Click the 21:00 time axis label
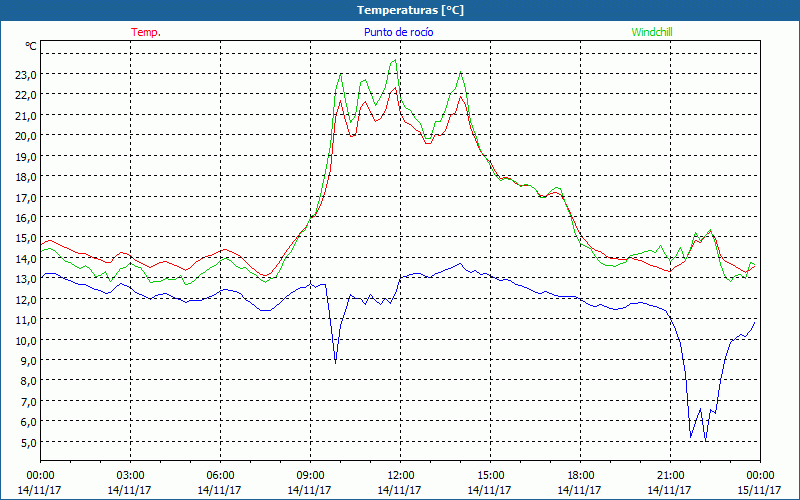Viewport: 800px width, 500px height. (x=670, y=476)
